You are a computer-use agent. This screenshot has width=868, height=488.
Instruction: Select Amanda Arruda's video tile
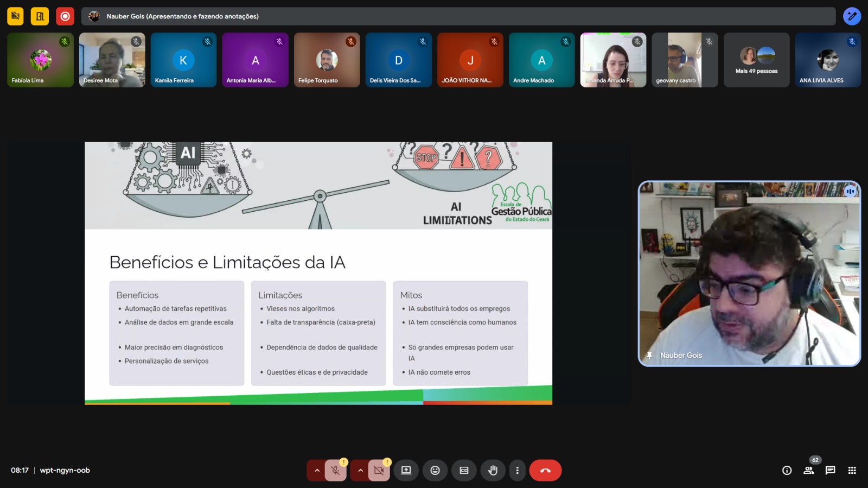[x=613, y=60]
